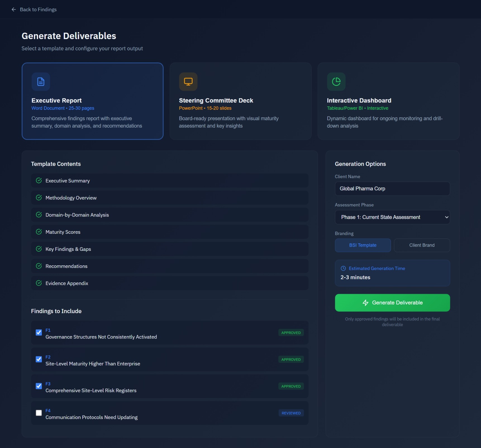The width and height of the screenshot is (481, 448).
Task: Uncheck finding F2 Site-Level Maturity checkbox
Action: tap(39, 359)
